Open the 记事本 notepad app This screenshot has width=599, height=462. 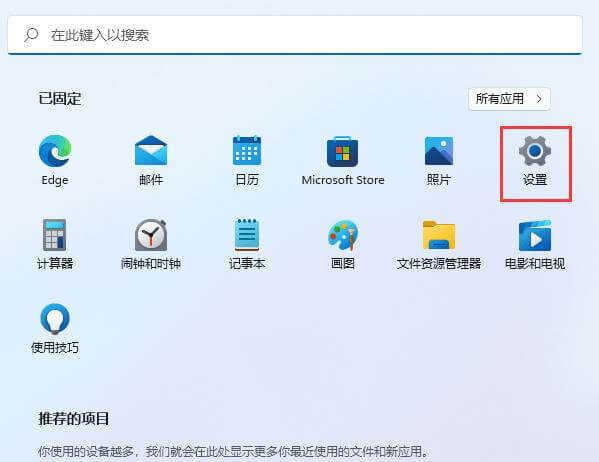click(247, 244)
